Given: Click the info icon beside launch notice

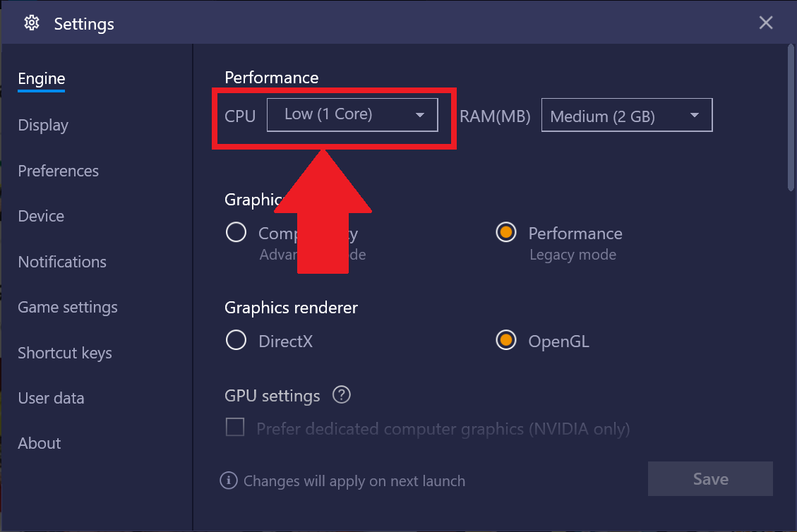Looking at the screenshot, I should [x=228, y=480].
